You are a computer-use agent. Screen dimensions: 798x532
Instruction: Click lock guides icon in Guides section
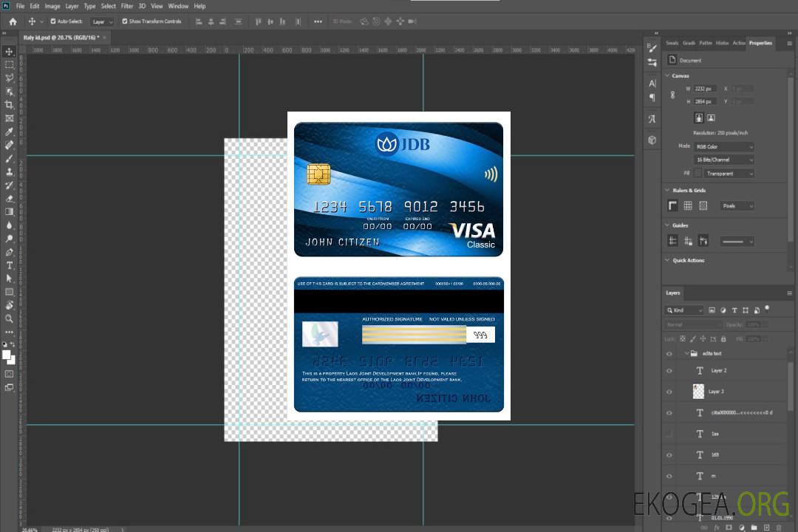pos(688,241)
